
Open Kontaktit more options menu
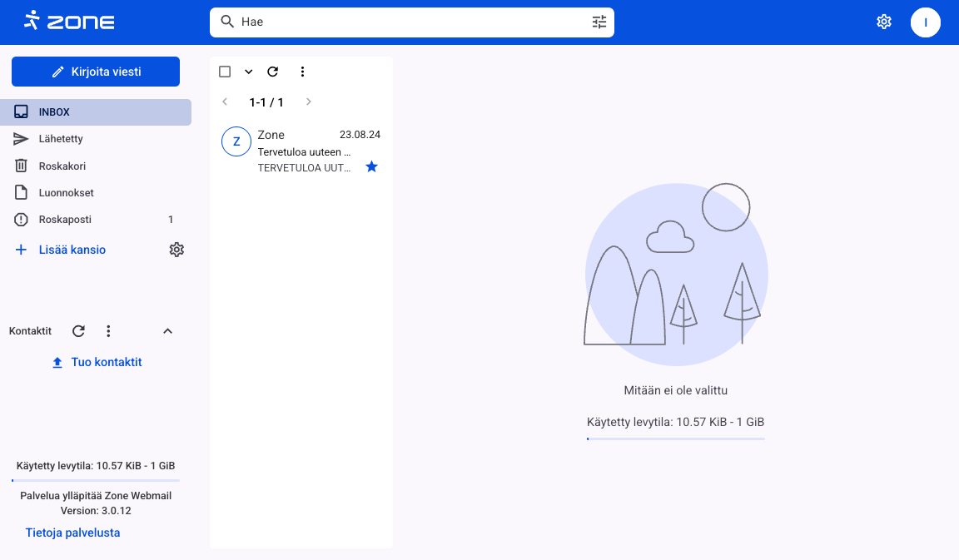[x=108, y=331]
